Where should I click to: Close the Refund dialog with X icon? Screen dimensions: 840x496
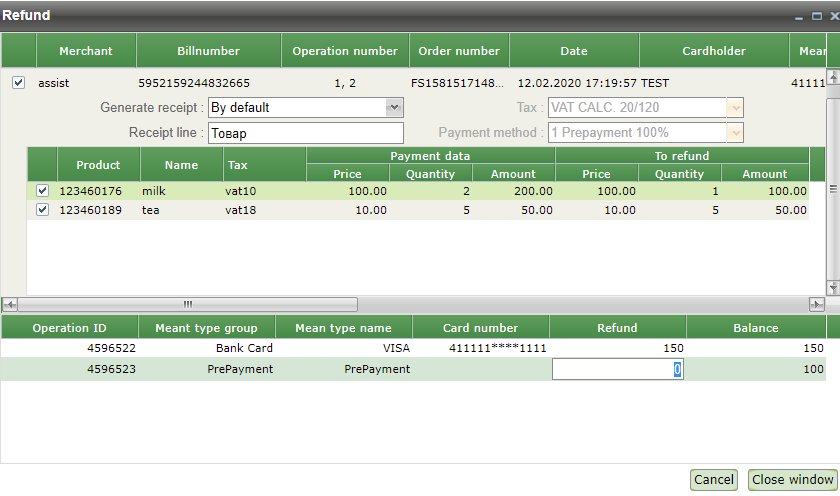click(831, 16)
